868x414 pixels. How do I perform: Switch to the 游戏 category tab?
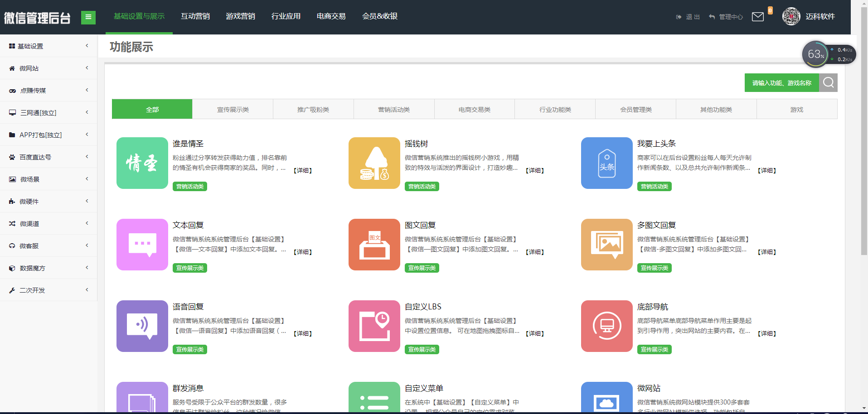click(797, 109)
